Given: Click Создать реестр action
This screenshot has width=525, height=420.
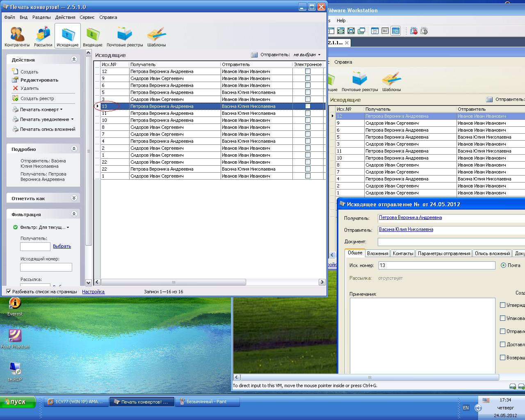Looking at the screenshot, I should (37, 98).
